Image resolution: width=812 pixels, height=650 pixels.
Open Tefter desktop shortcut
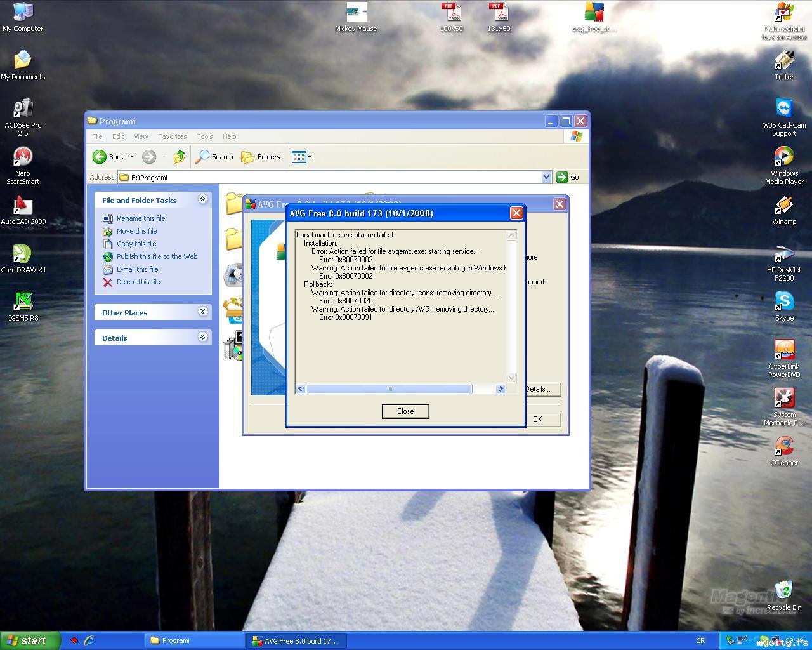[784, 65]
